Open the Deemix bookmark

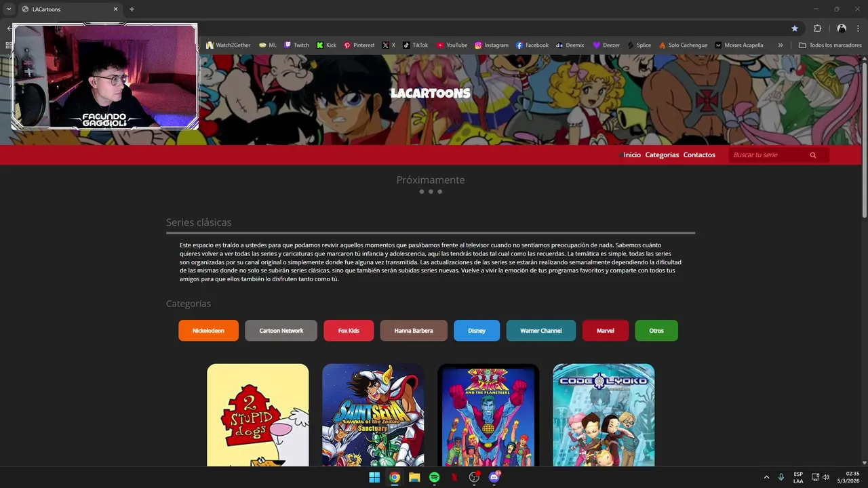570,45
